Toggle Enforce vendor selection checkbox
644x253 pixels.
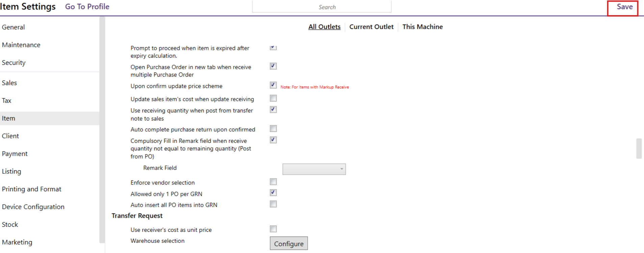coord(273,182)
